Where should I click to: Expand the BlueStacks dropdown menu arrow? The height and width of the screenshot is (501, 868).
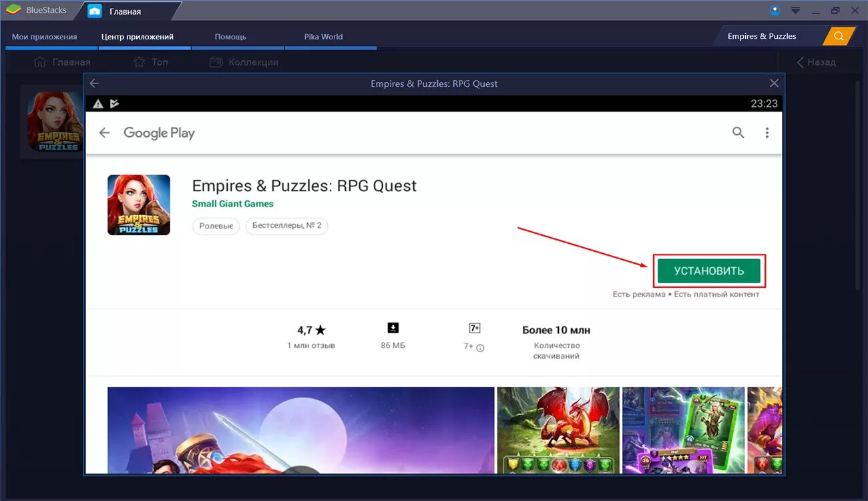(795, 11)
